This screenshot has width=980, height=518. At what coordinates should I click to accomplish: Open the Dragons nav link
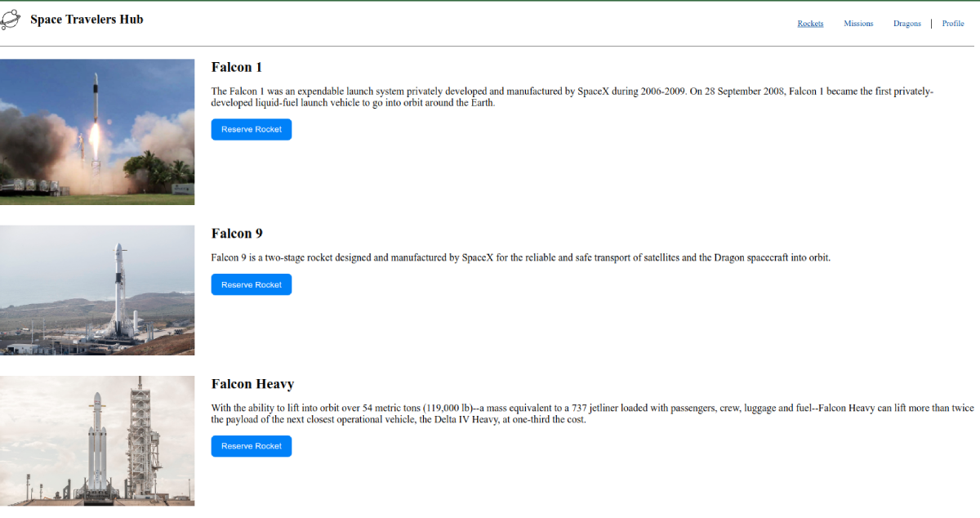[x=906, y=24]
